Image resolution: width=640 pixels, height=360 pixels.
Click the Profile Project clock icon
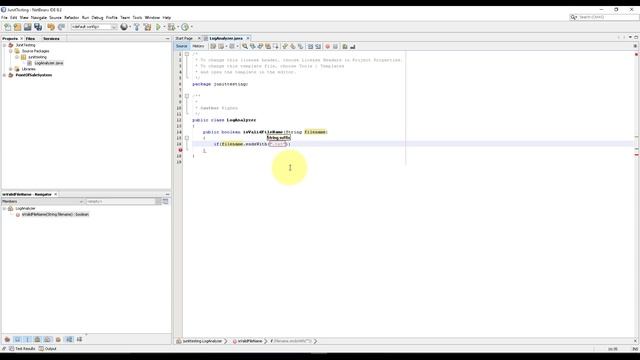185,27
